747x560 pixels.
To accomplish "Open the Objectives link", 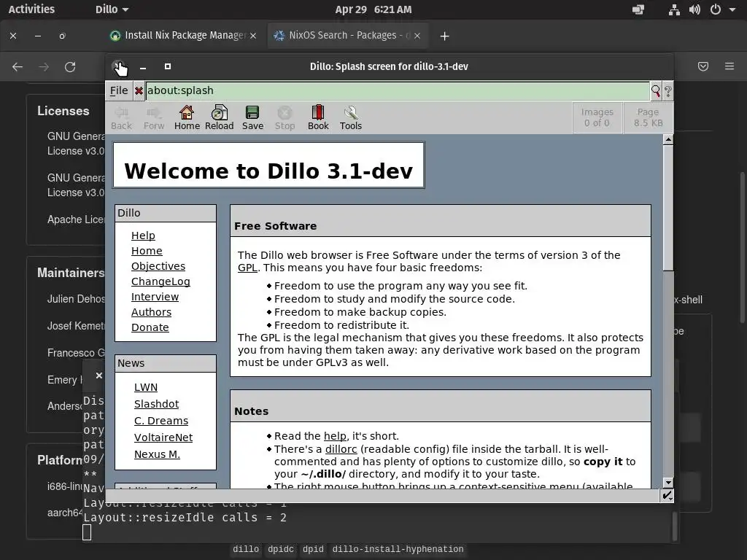I will point(158,266).
